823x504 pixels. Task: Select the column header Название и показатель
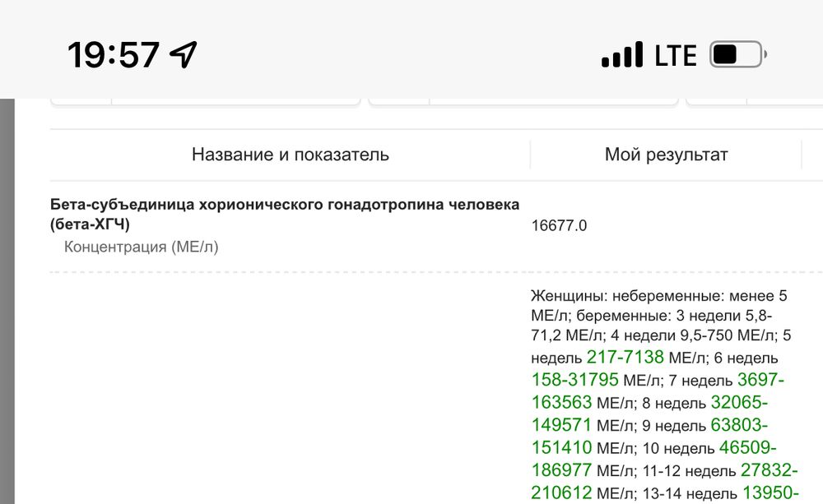click(x=291, y=154)
